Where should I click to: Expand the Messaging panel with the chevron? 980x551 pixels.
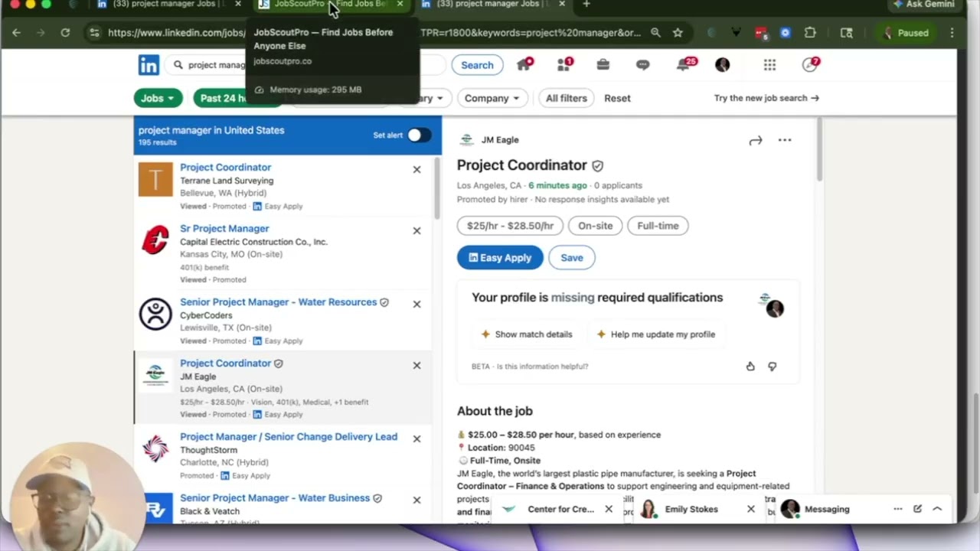tap(937, 509)
